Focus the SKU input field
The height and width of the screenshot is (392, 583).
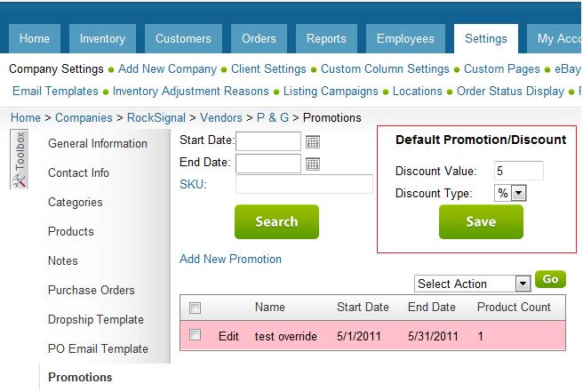pos(304,184)
